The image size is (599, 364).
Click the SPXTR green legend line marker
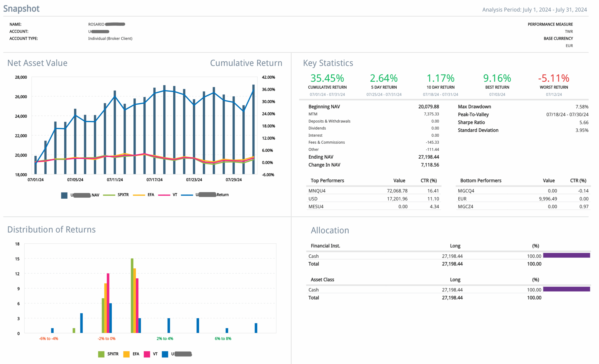pos(109,195)
